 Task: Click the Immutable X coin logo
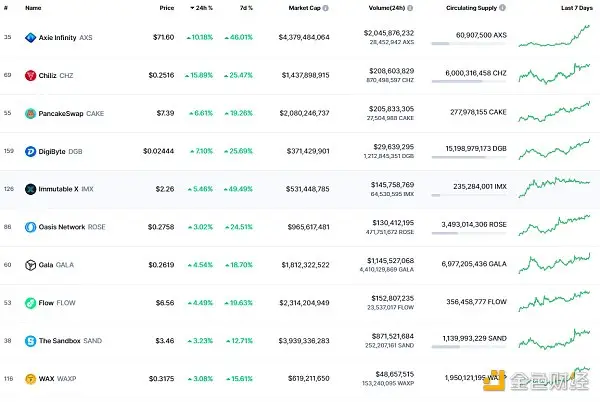coord(30,189)
